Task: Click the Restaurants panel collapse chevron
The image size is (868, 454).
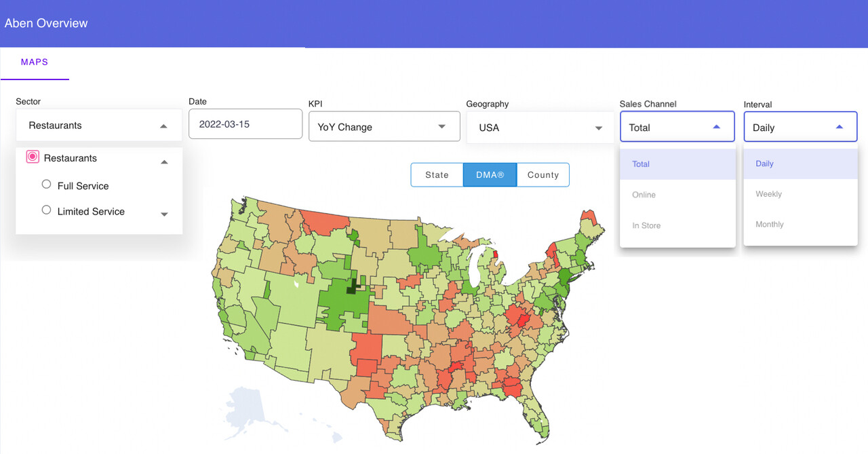Action: click(x=163, y=162)
